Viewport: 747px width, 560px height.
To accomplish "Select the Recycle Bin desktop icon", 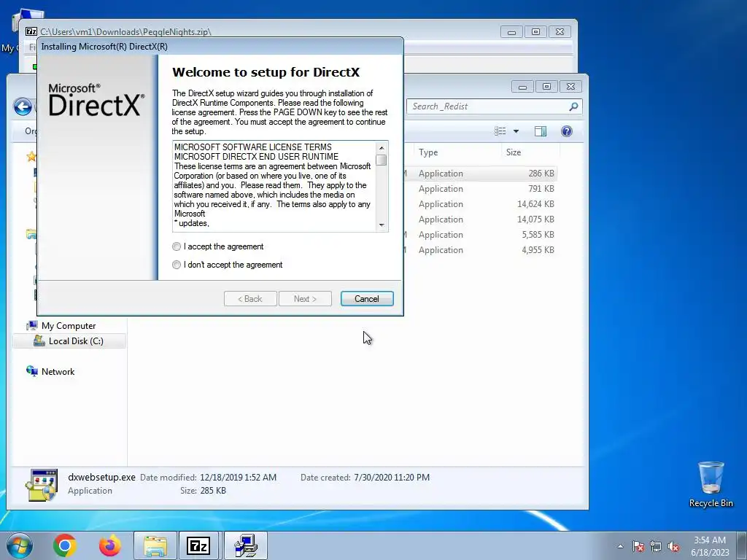I will point(711,484).
